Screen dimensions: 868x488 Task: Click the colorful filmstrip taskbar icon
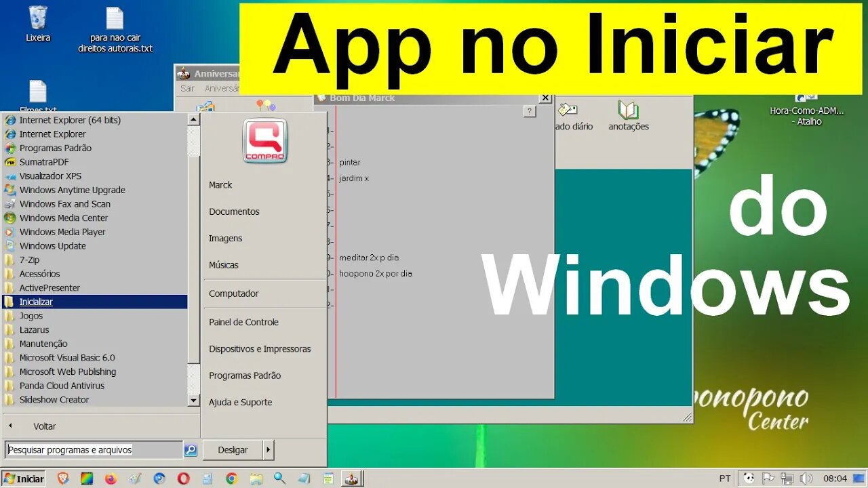(87, 479)
